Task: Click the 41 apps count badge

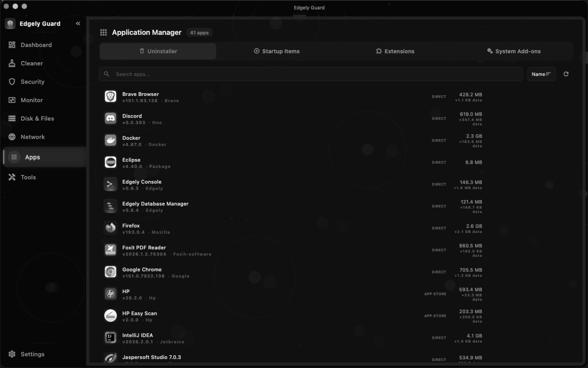Action: coord(199,33)
